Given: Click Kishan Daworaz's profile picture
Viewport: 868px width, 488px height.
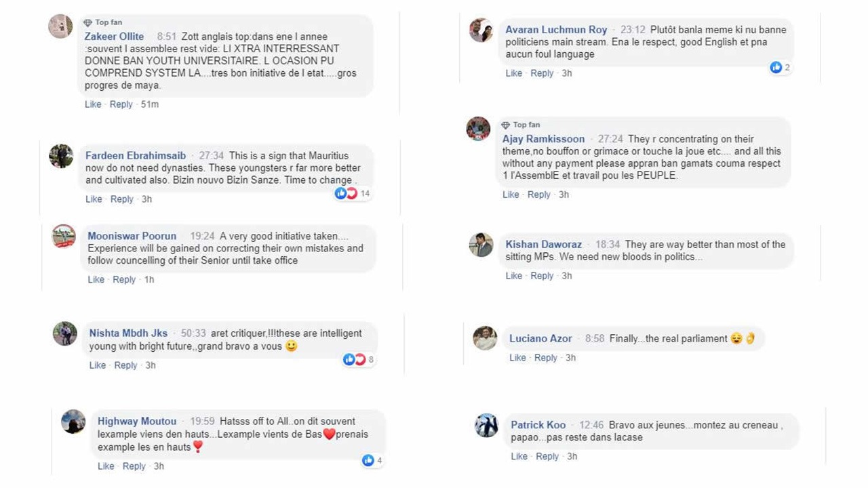Looking at the screenshot, I should coord(481,245).
